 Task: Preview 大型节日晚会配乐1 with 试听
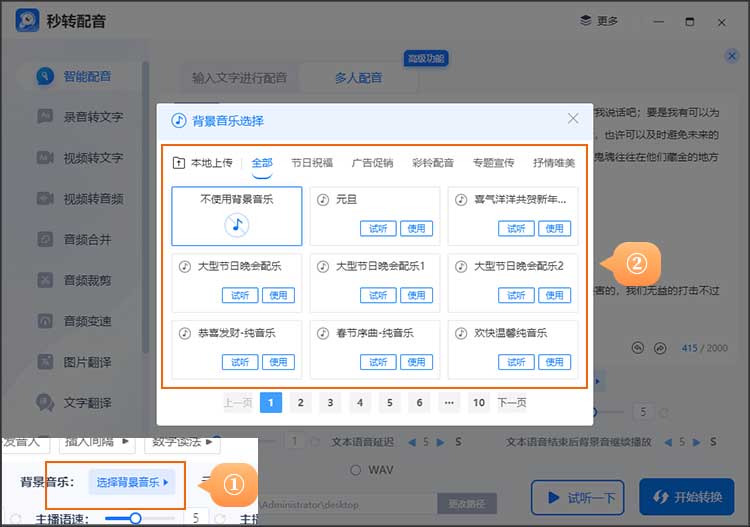point(378,296)
